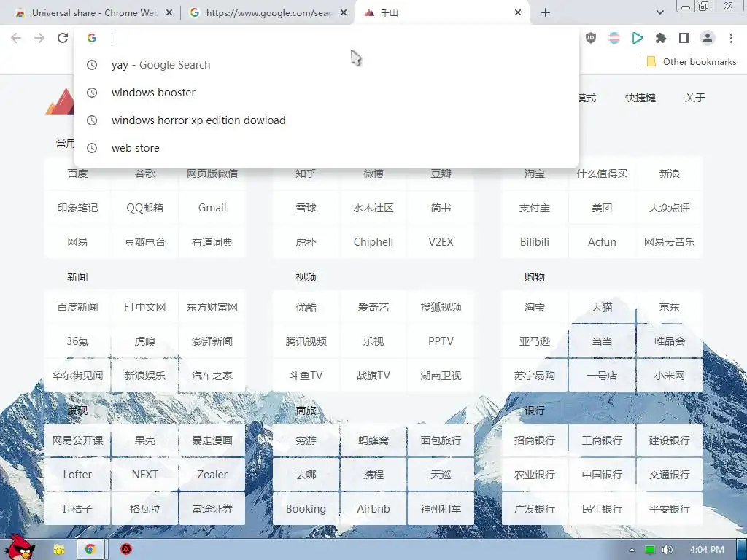
Task: Open the 平安银行 bank tile
Action: [670, 509]
